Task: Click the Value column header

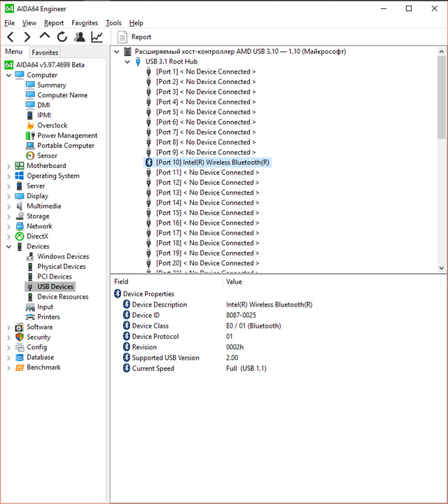Action: [x=234, y=281]
